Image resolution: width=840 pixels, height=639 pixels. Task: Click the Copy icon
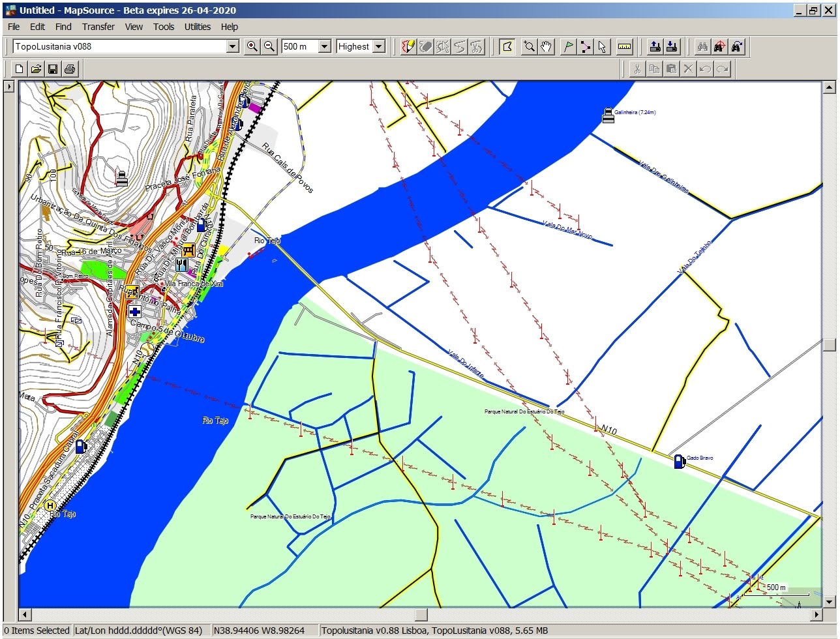click(x=654, y=68)
